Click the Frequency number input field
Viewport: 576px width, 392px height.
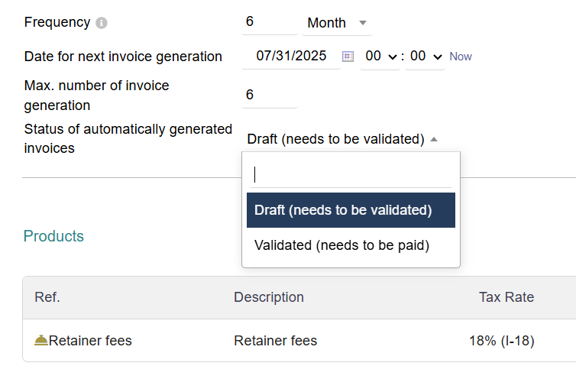[269, 22]
